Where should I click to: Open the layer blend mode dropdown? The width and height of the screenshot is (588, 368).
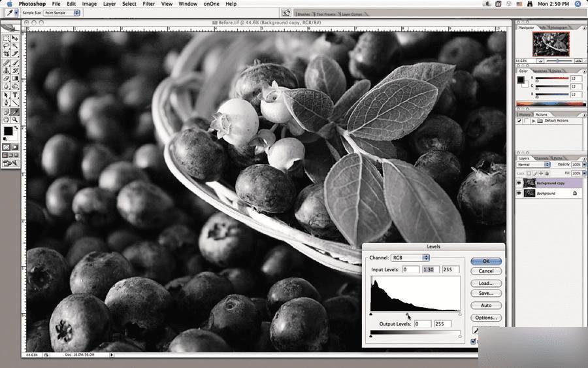click(x=533, y=164)
